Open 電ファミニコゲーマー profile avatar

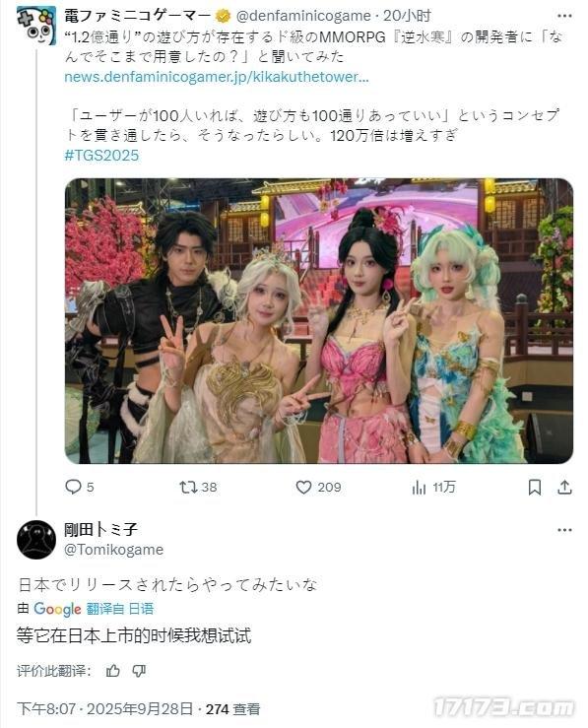(x=36, y=26)
